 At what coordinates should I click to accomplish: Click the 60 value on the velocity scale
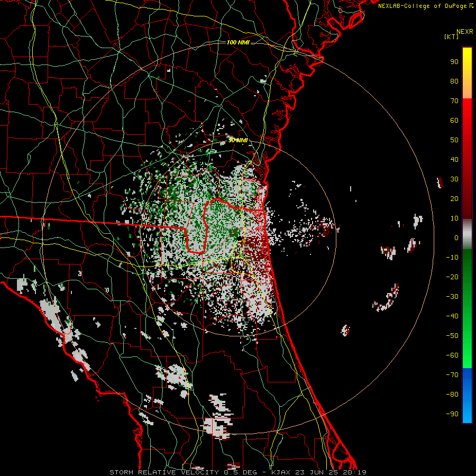click(454, 121)
